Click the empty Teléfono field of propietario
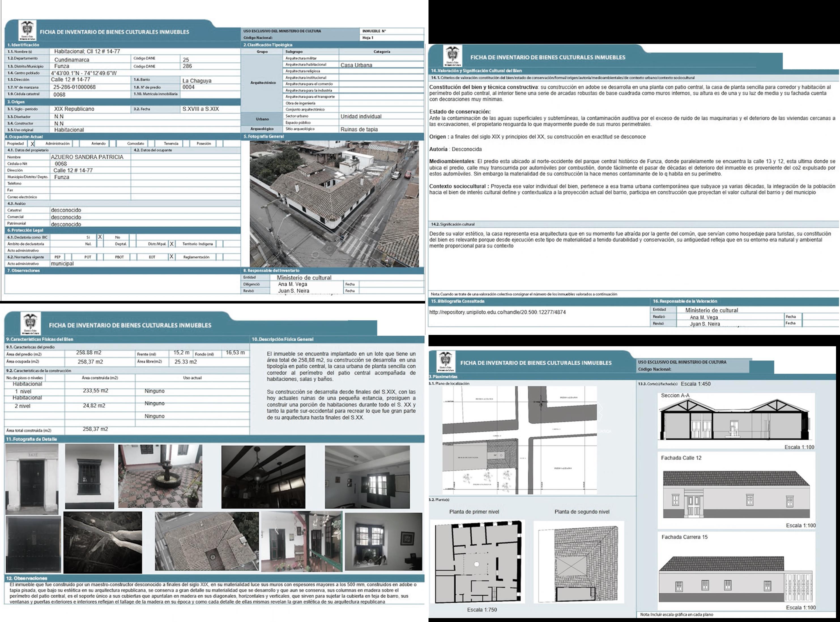Screen dimensions: 840x622 90,183
